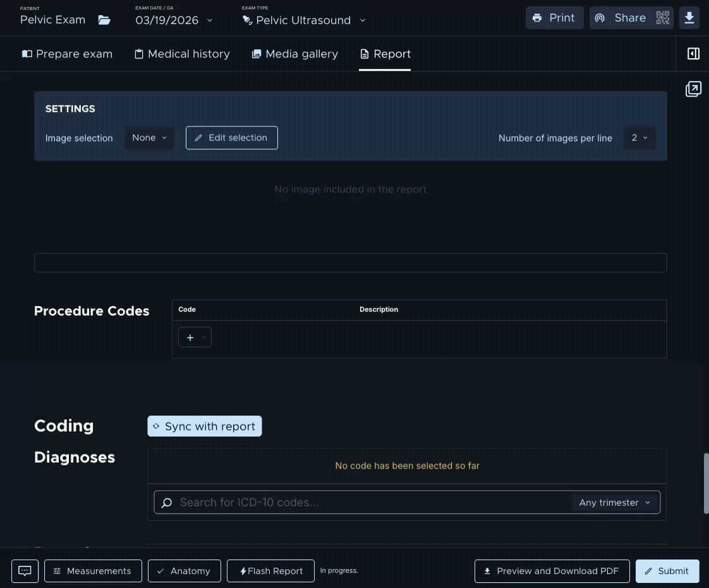This screenshot has width=709, height=588.
Task: Open the number of images per line dropdown
Action: point(639,137)
